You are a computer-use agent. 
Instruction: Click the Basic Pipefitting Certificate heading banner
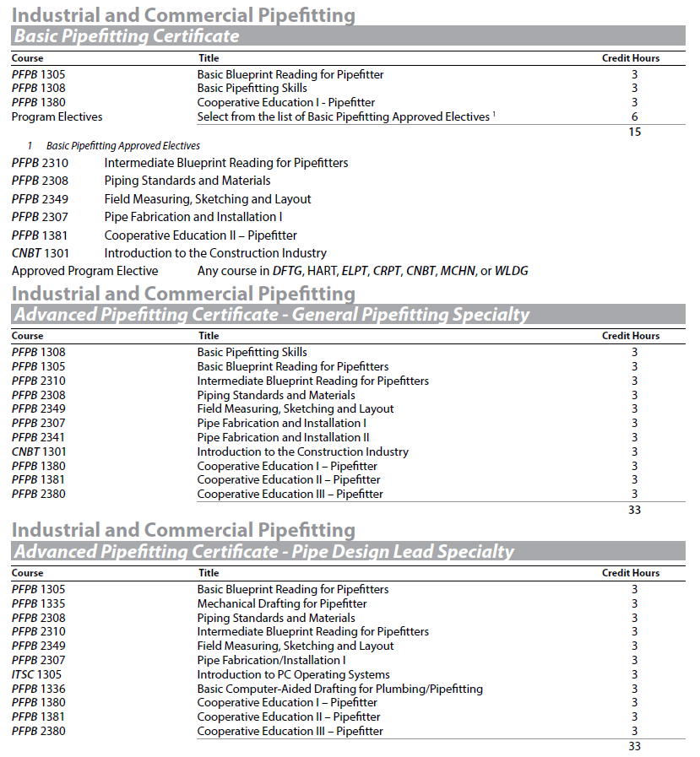click(127, 36)
